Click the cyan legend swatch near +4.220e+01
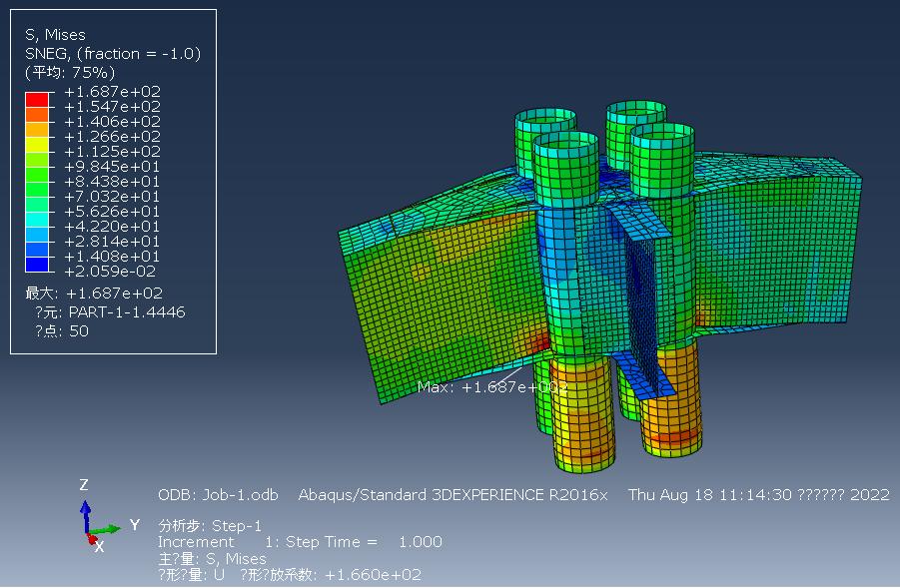The image size is (900, 588). pos(37,220)
